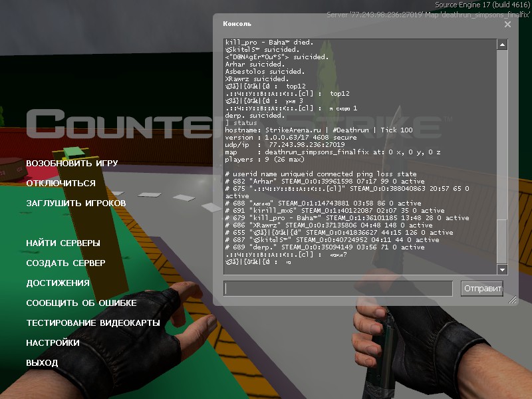Click the status row with userid 675

(x=347, y=192)
